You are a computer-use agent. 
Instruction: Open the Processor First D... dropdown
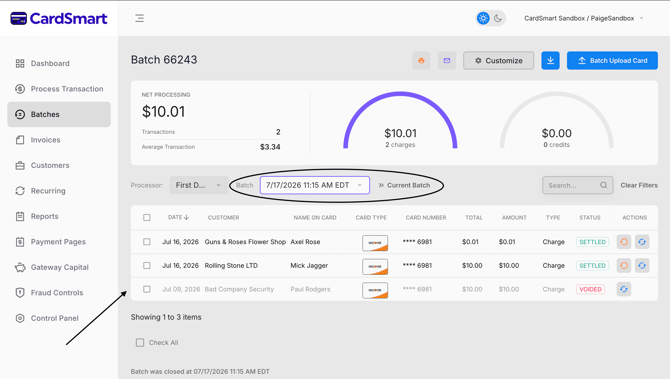pyautogui.click(x=199, y=185)
